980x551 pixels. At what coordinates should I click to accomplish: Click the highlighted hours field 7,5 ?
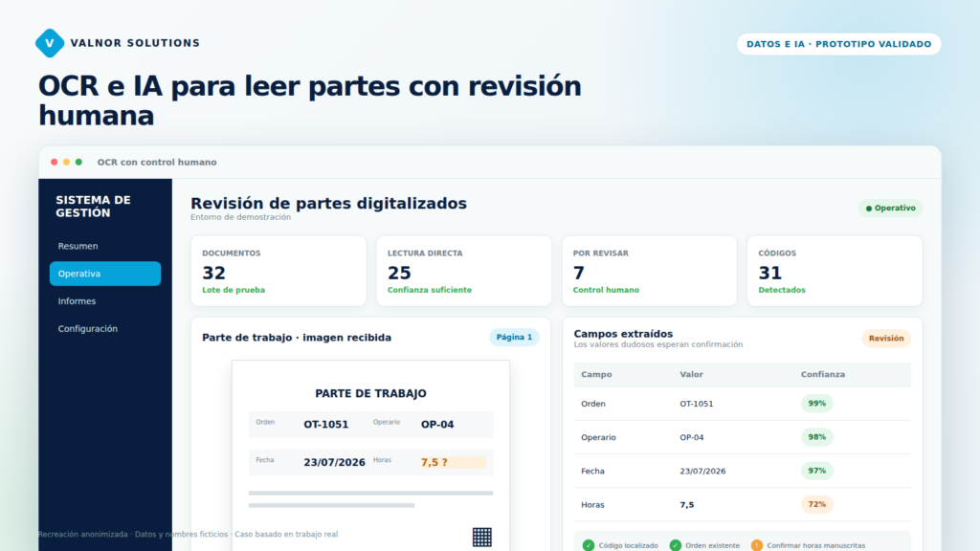pos(453,462)
